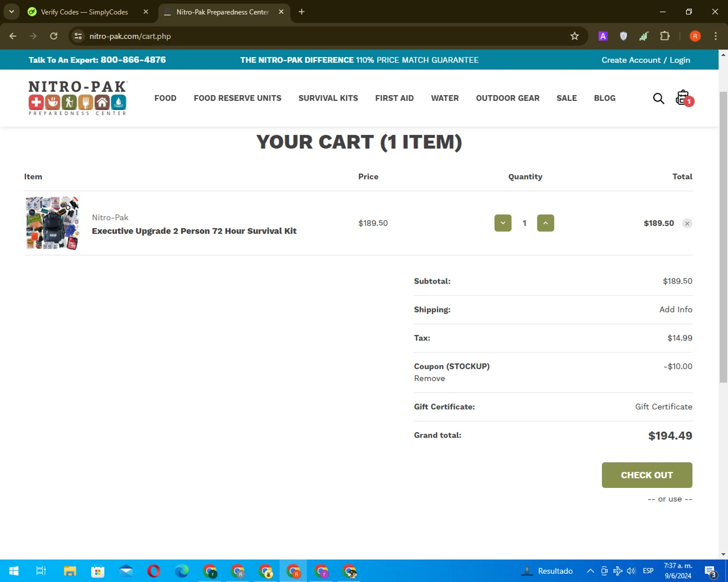This screenshot has width=728, height=582.
Task: Click the 110% PRICE MATCH GUARANTEE banner text
Action: pyautogui.click(x=417, y=60)
